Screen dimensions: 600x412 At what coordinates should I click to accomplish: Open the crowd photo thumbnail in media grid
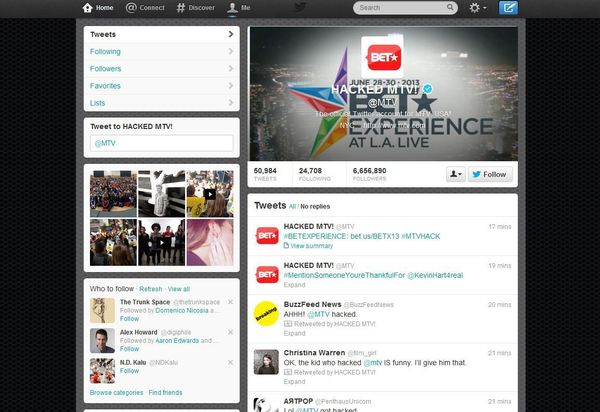(x=113, y=194)
